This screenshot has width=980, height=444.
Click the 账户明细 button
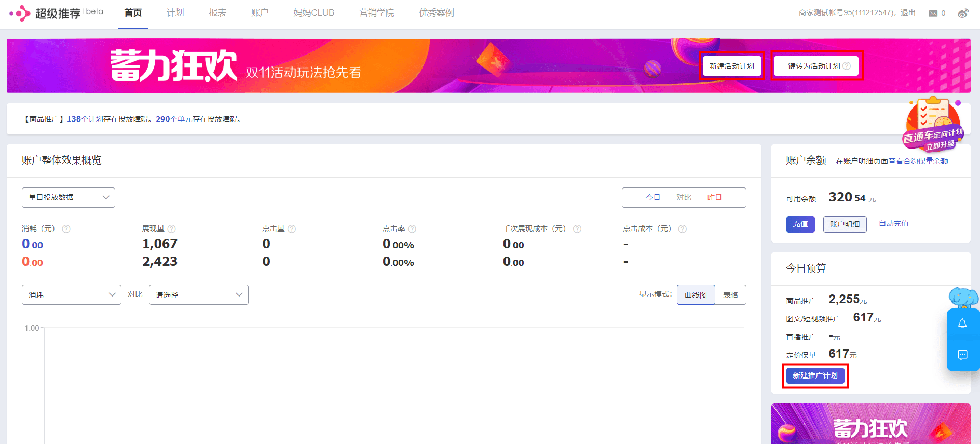point(845,224)
